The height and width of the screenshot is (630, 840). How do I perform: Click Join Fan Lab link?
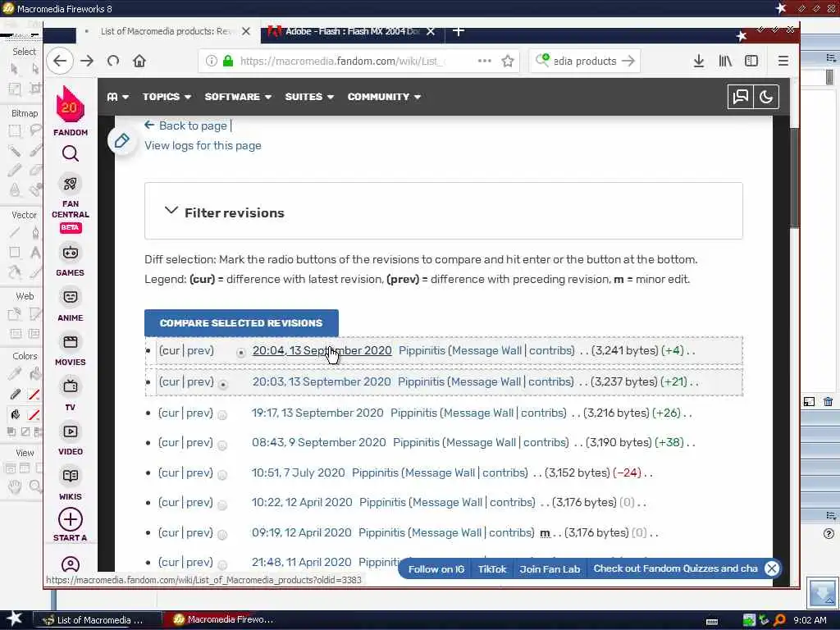(550, 569)
